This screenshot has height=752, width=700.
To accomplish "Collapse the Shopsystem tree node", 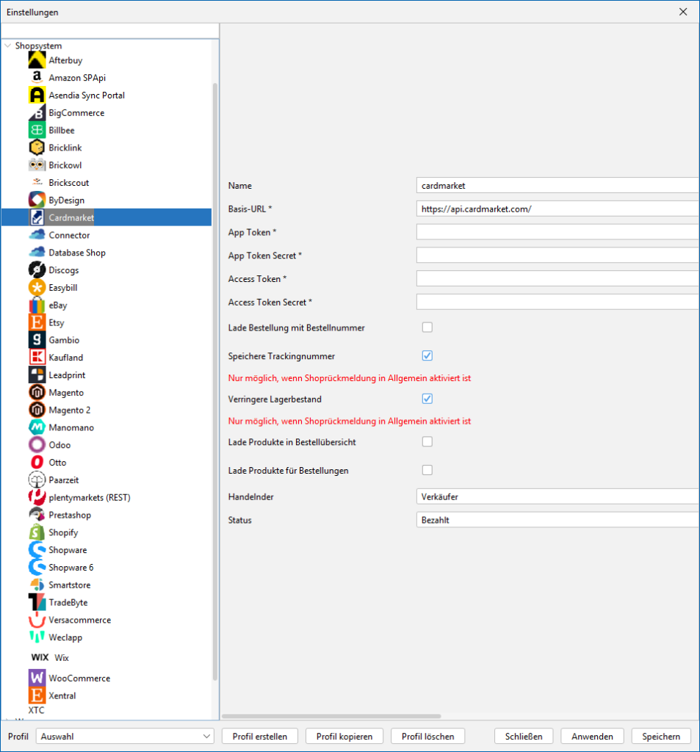I will coord(8,46).
